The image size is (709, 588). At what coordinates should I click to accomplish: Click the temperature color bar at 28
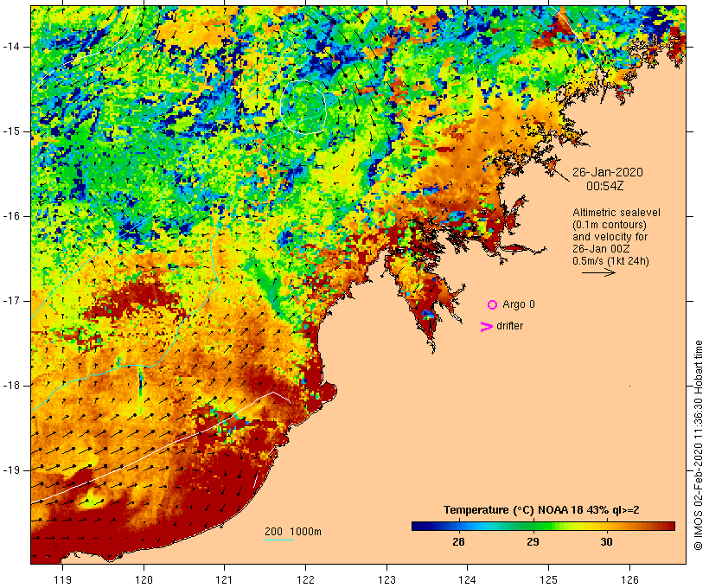tap(458, 526)
